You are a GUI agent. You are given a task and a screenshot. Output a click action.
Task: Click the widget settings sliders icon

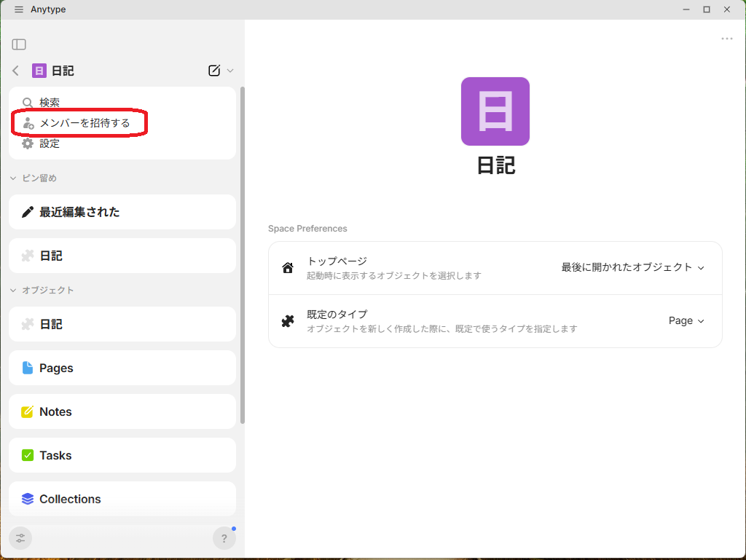(x=20, y=538)
